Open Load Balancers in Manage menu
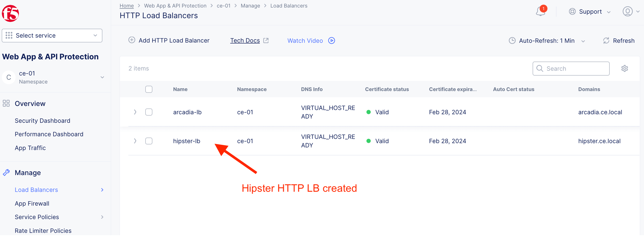 [36, 190]
